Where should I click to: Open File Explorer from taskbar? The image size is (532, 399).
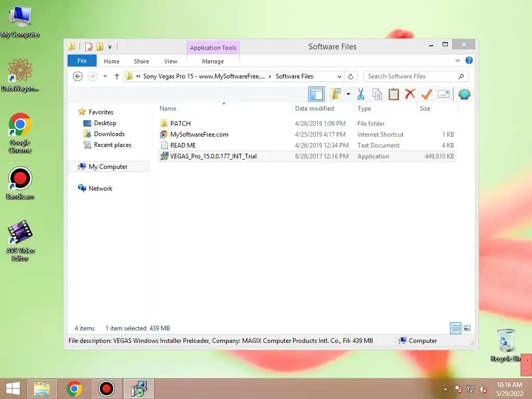tap(42, 389)
